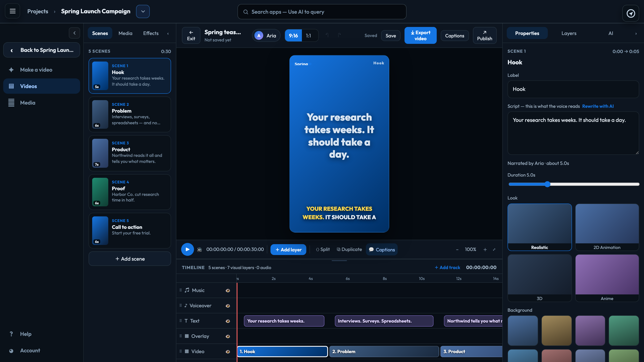Switch aspect ratio to 1:1

click(309, 35)
